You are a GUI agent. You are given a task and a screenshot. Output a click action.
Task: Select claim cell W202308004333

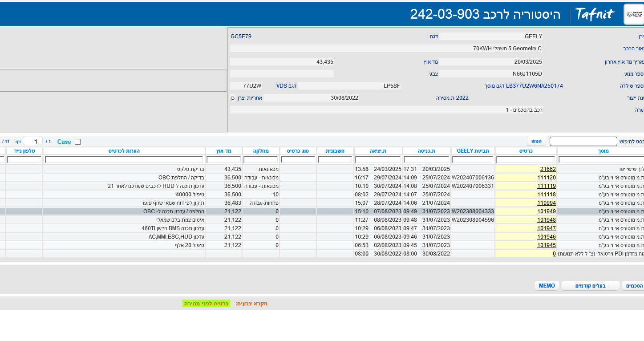[x=473, y=211]
